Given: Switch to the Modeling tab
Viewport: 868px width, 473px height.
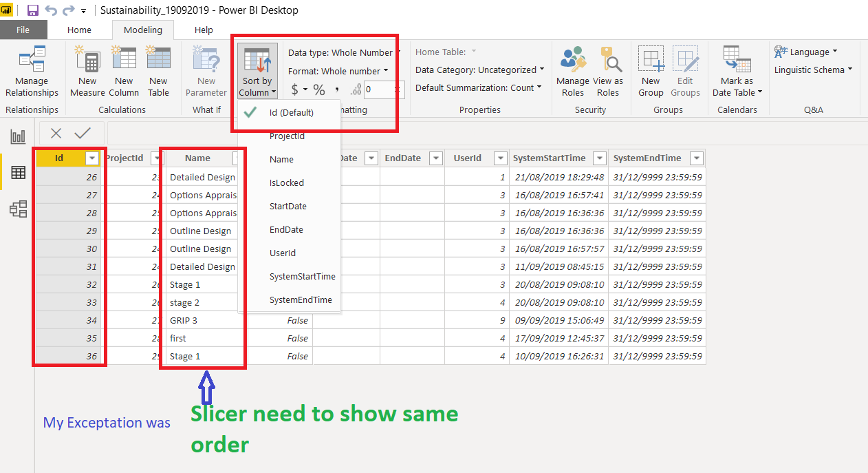Looking at the screenshot, I should pos(143,30).
